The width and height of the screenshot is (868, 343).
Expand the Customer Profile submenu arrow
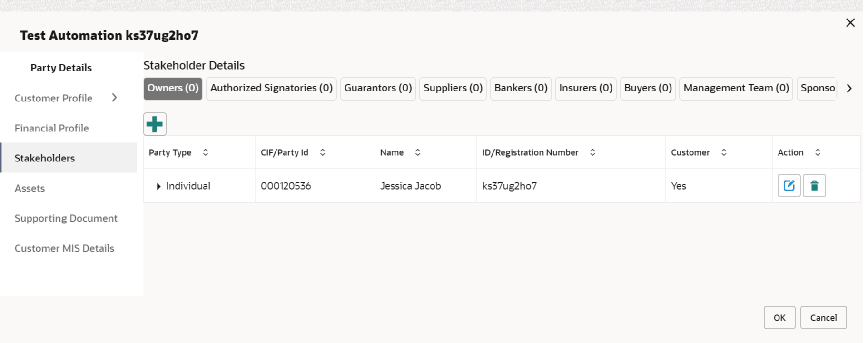point(114,98)
